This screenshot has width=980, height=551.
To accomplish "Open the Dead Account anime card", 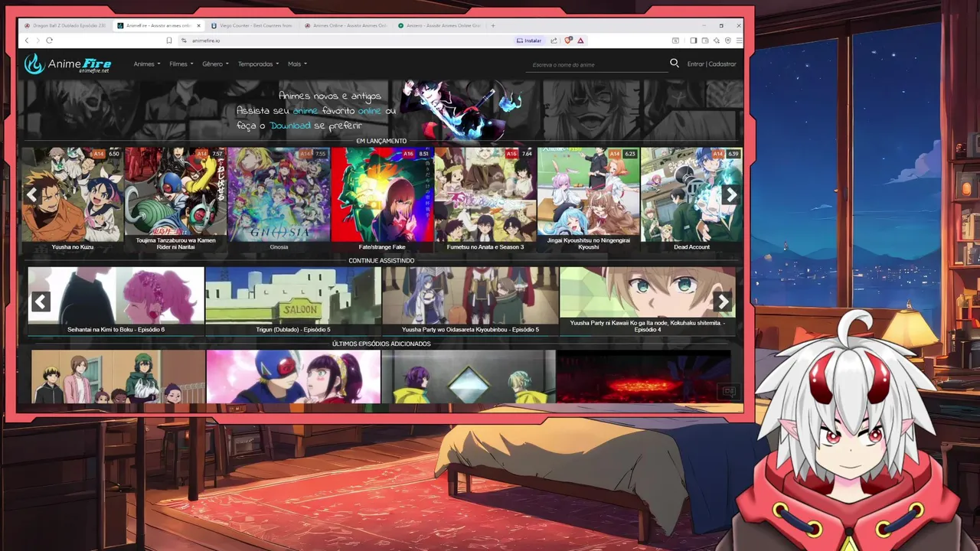I will pyautogui.click(x=691, y=200).
